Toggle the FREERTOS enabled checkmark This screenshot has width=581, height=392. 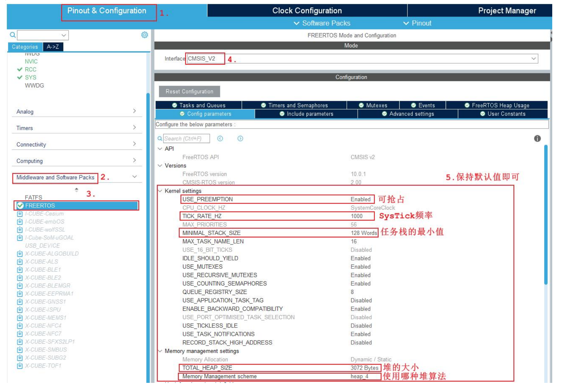(20, 205)
